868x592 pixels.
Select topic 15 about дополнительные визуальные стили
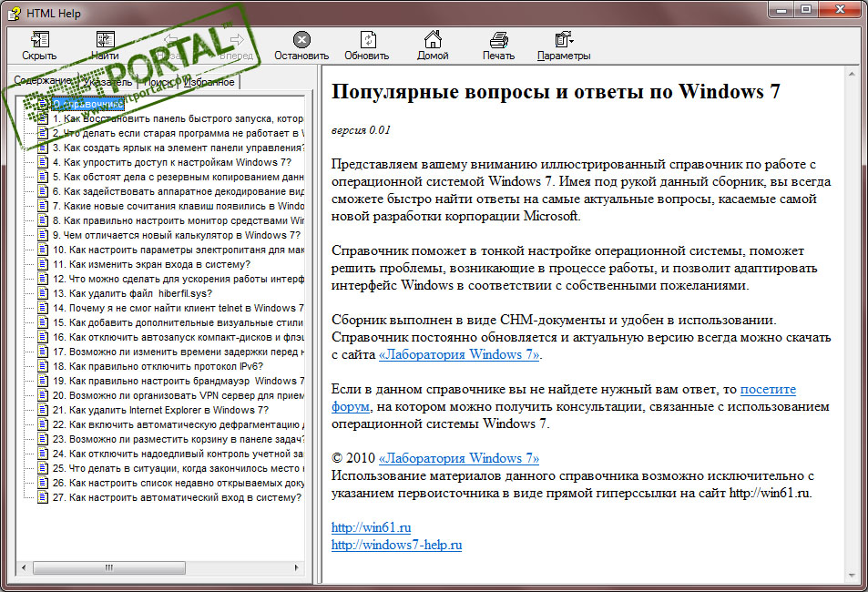click(179, 322)
